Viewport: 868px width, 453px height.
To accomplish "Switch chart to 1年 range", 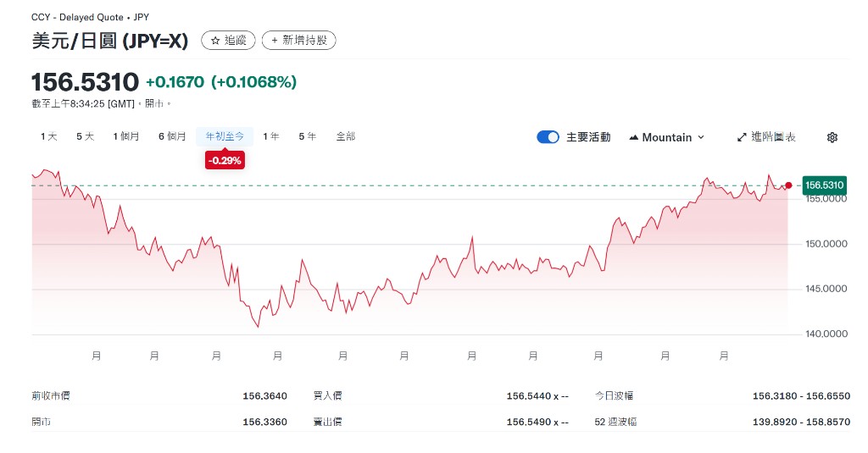I will click(270, 136).
